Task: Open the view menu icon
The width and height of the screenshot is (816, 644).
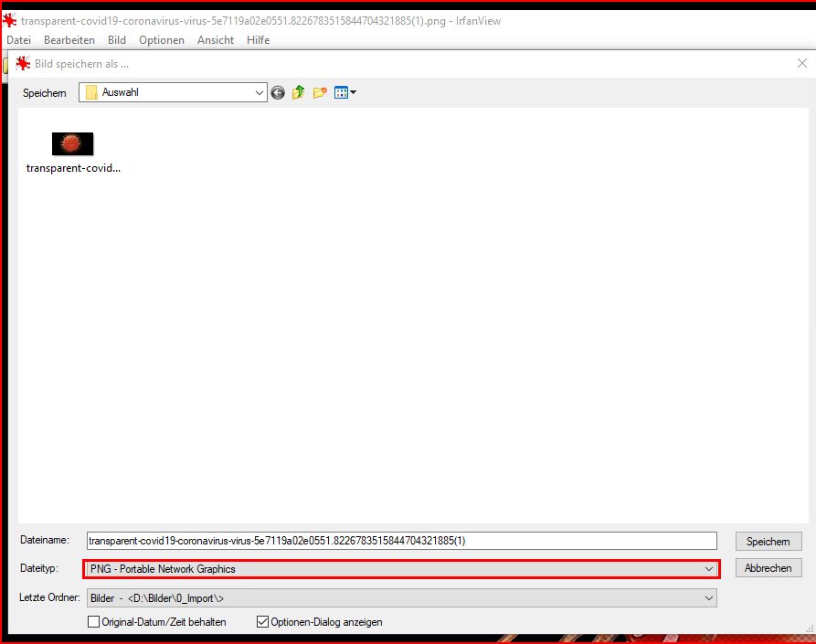Action: pos(345,92)
